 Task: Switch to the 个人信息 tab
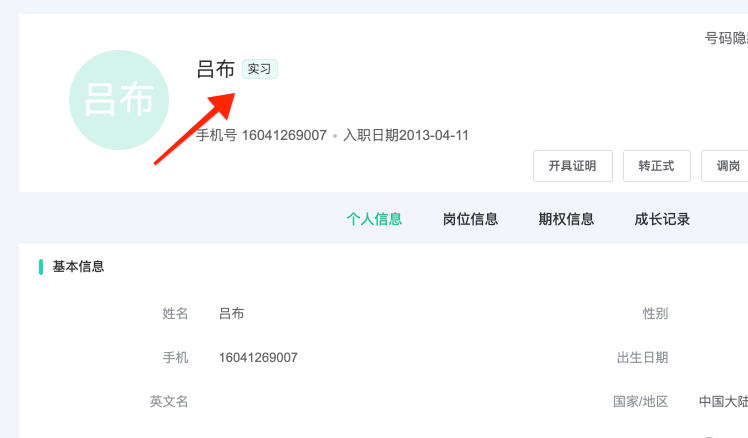click(x=374, y=219)
